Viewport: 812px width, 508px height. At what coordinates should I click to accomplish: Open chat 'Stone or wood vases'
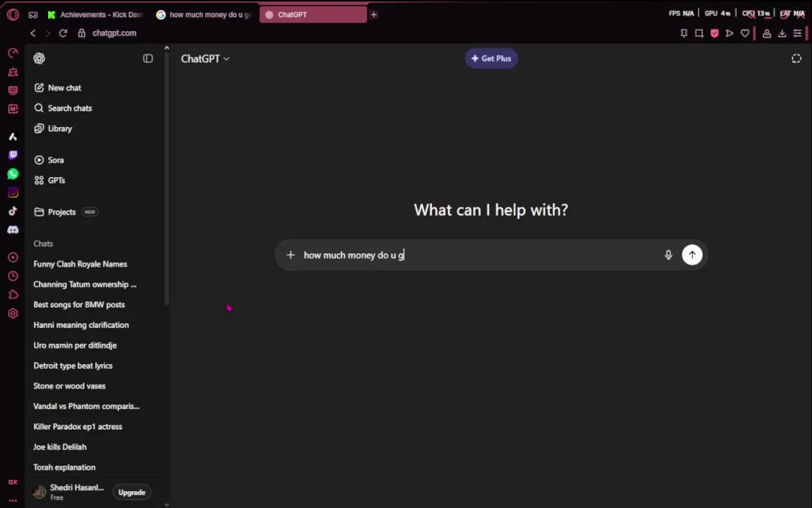pyautogui.click(x=69, y=386)
